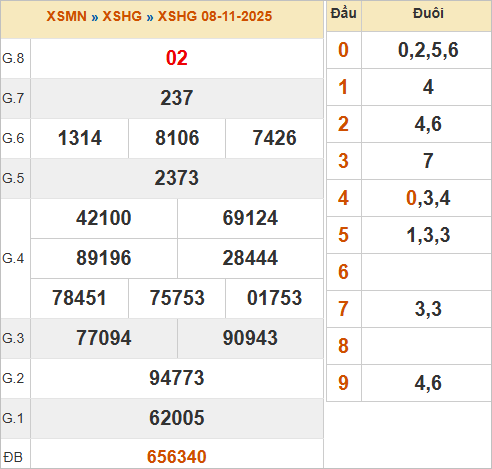Select Đuôi value 7 for Đầu 3
Viewport: 492px width, 469px height.
pyautogui.click(x=428, y=161)
